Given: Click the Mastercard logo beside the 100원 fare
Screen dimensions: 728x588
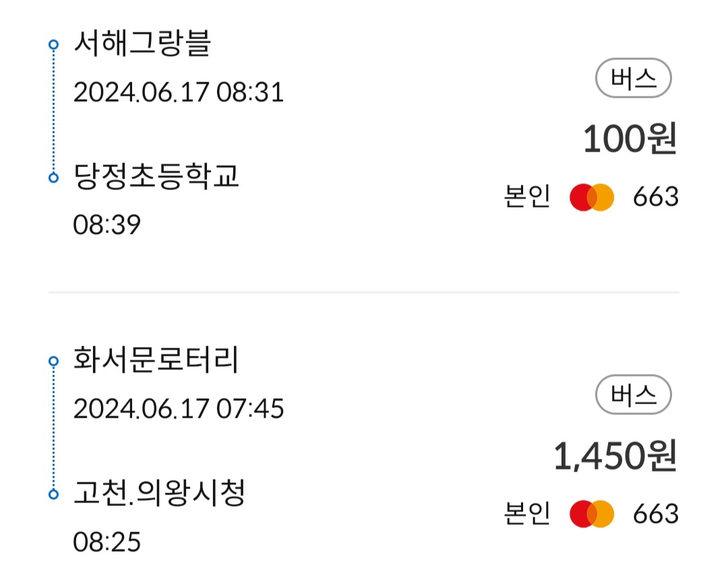Looking at the screenshot, I should [x=591, y=197].
